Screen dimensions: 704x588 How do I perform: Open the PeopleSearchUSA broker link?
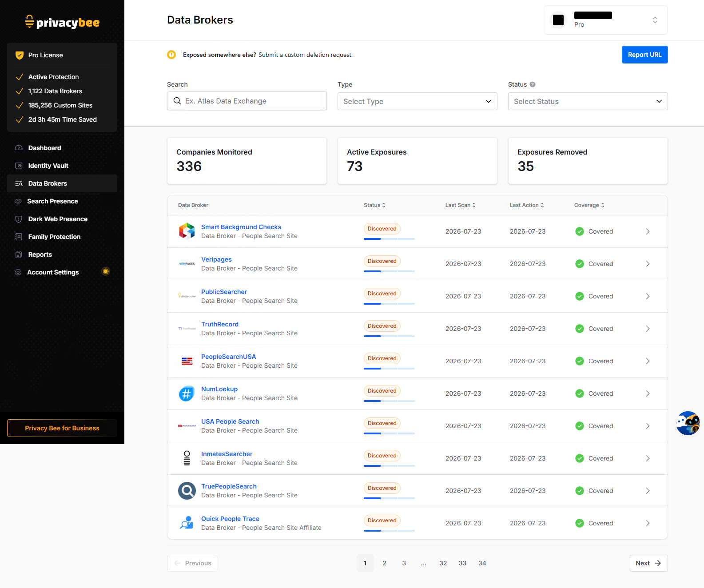228,357
